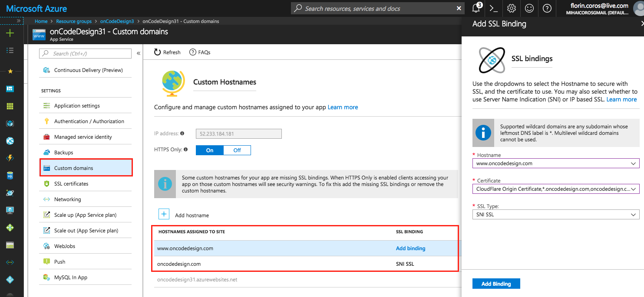Open the All services list icon
This screenshot has height=297, width=644.
click(x=10, y=51)
